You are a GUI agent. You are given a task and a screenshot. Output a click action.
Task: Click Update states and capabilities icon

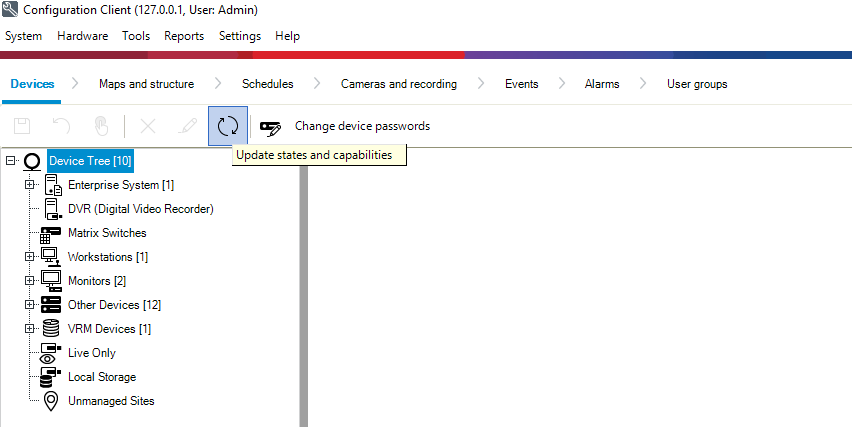pyautogui.click(x=228, y=126)
